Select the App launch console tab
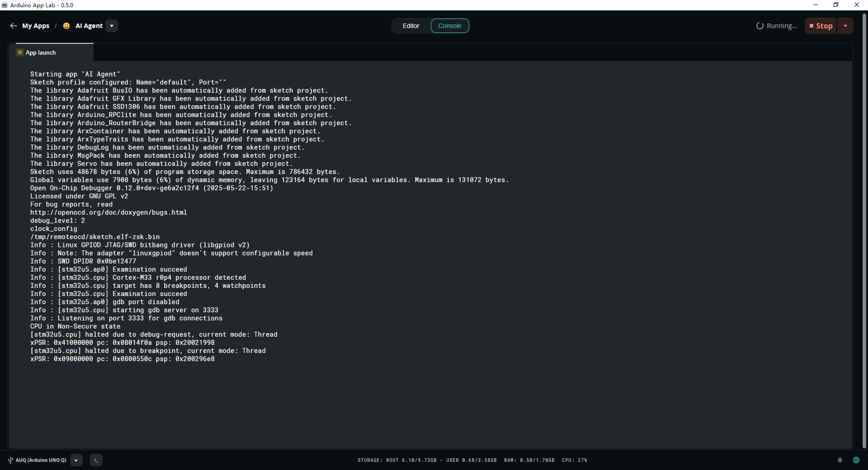This screenshot has height=470, width=868. (54, 52)
